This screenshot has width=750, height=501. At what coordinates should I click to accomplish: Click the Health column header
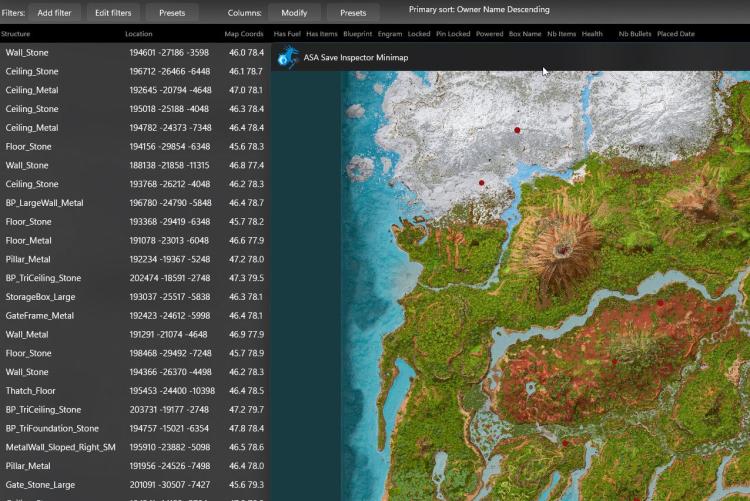(x=592, y=34)
